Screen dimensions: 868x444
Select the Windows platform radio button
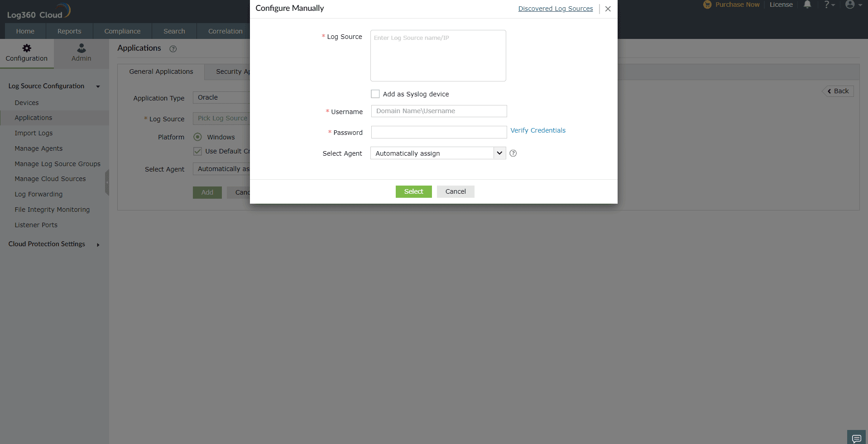(197, 137)
